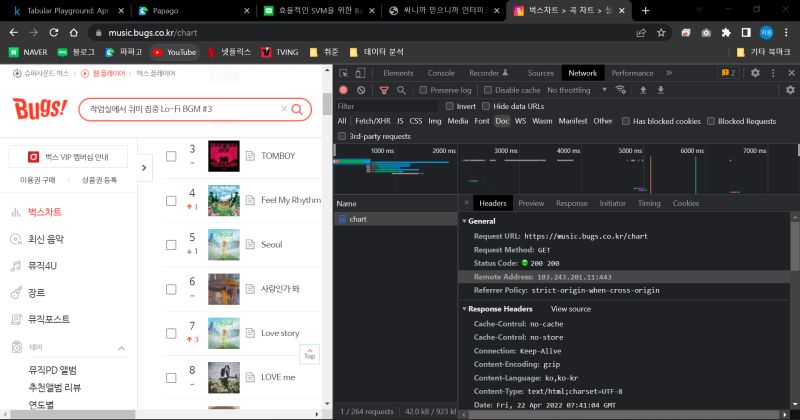Clear the Bugs search text

pyautogui.click(x=284, y=109)
